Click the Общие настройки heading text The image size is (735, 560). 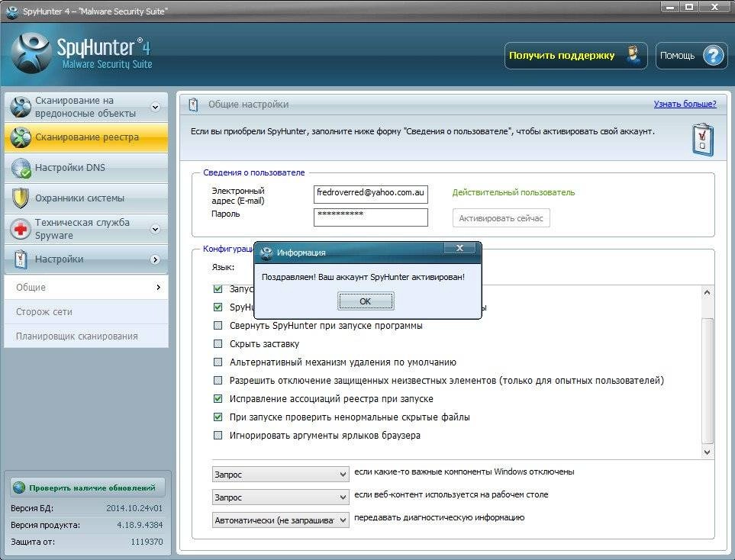point(249,104)
